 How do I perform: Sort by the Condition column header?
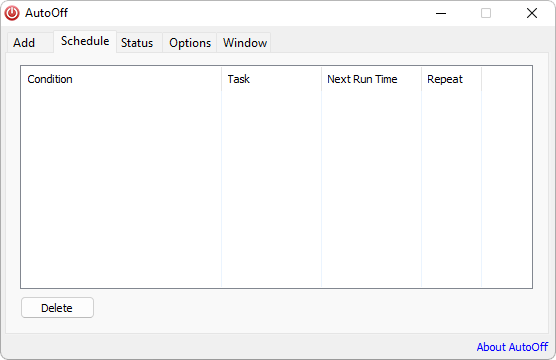coord(121,79)
